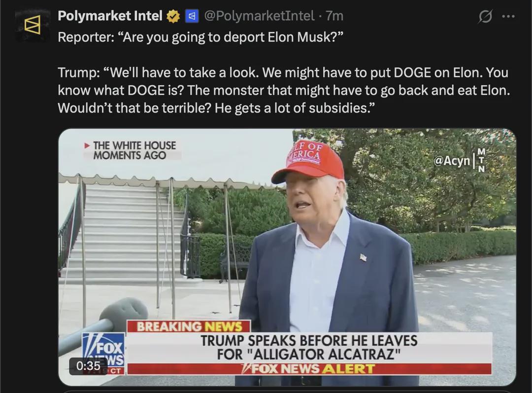Click the @Acyn watermark in the video
This screenshot has height=393, width=532.
pyautogui.click(x=452, y=160)
